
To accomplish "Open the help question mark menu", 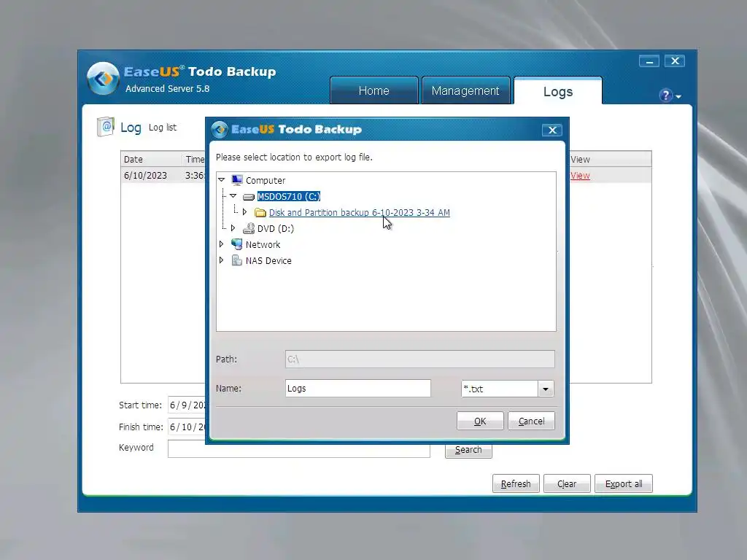I will 670,96.
